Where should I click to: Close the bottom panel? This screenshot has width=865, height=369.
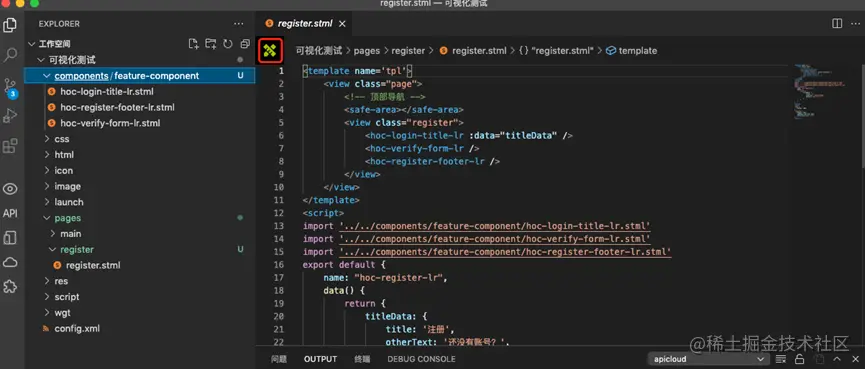tap(856, 359)
